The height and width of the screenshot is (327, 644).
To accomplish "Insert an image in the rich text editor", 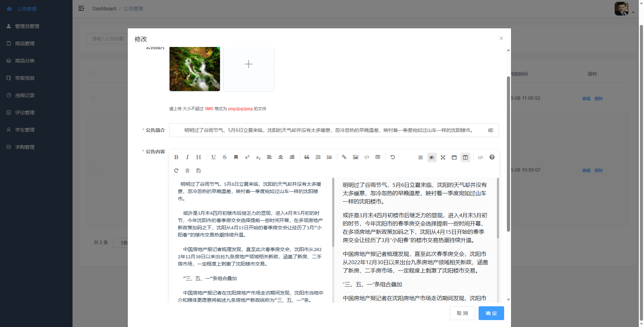I will 355,157.
